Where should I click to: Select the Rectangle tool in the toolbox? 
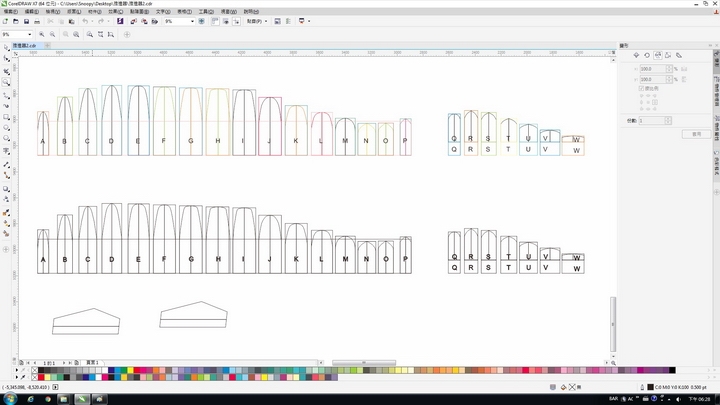[6, 118]
